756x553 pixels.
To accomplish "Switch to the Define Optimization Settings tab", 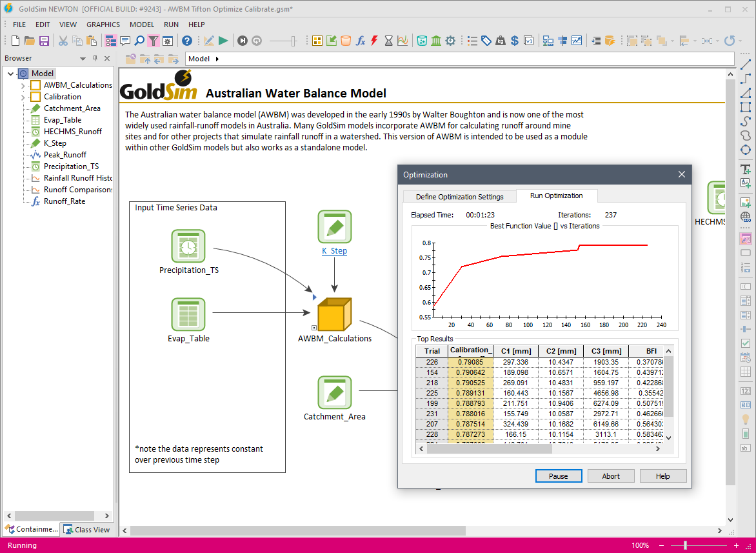I will tap(459, 196).
